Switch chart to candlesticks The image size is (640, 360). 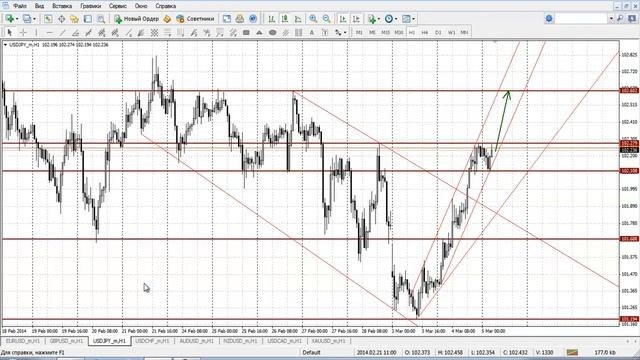[285, 19]
